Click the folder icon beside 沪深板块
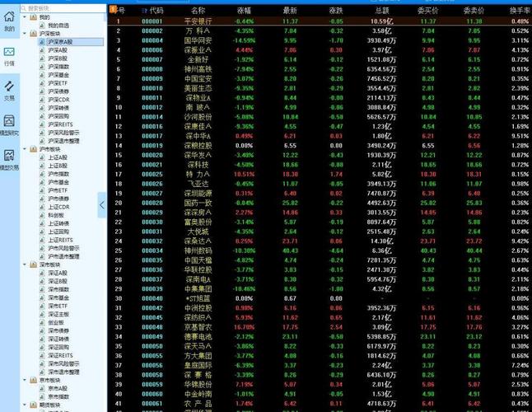Viewport: 532px width, 412px height. (x=33, y=34)
